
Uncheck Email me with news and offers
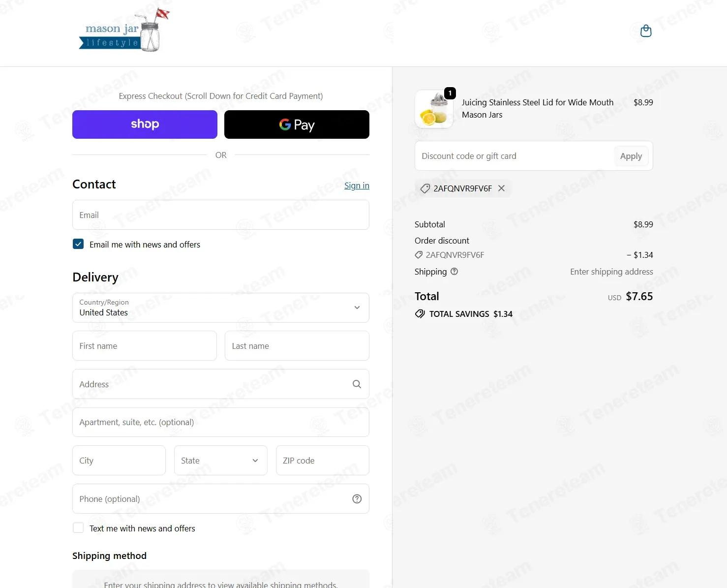[x=78, y=244]
